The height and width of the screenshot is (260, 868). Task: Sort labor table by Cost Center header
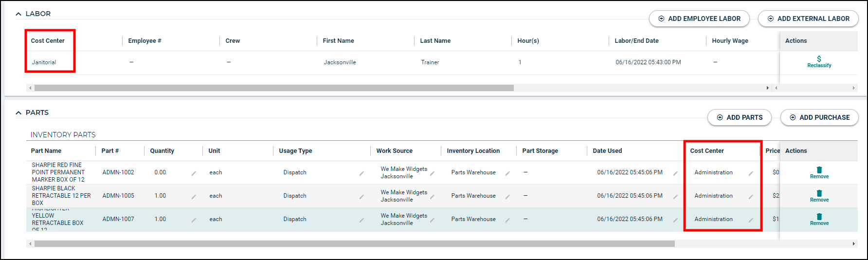(48, 41)
